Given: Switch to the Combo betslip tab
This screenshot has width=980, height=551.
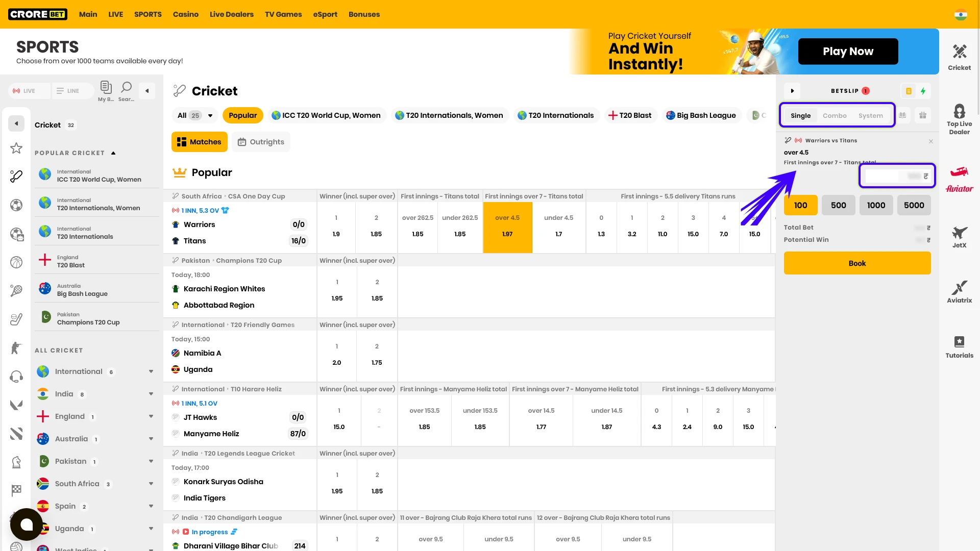Looking at the screenshot, I should [x=835, y=116].
